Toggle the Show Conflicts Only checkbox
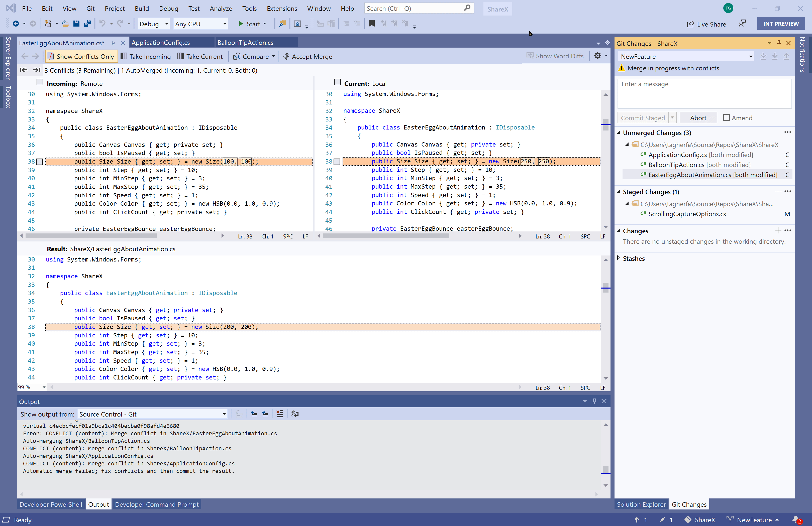Image resolution: width=812 pixels, height=526 pixels. pos(80,56)
